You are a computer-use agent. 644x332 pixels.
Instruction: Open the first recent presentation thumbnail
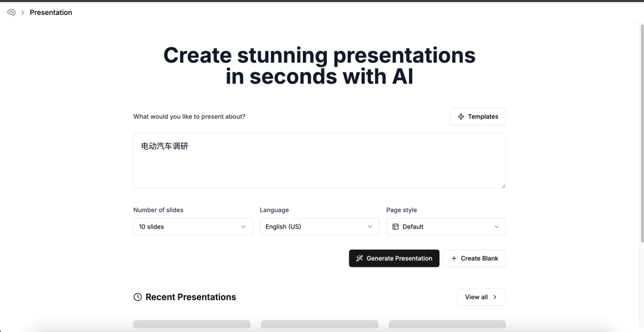pyautogui.click(x=192, y=325)
